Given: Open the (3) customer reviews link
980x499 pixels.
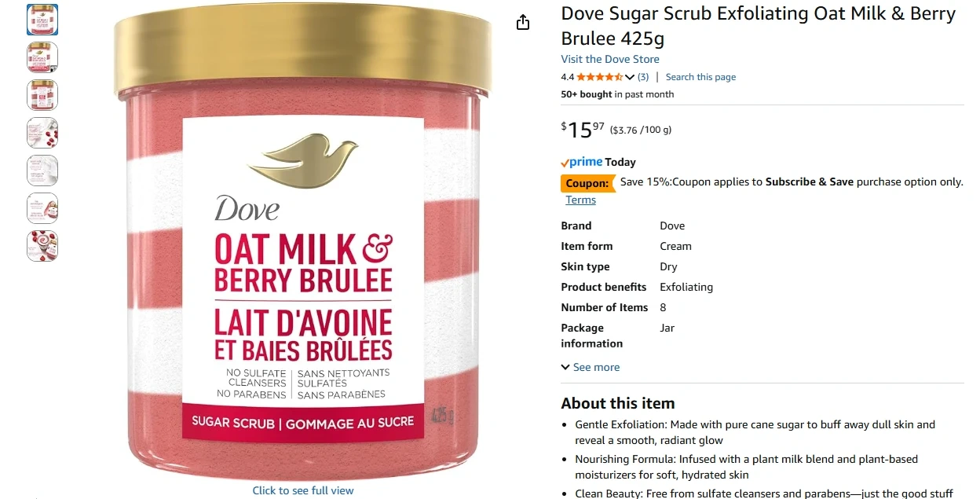Looking at the screenshot, I should pos(643,77).
